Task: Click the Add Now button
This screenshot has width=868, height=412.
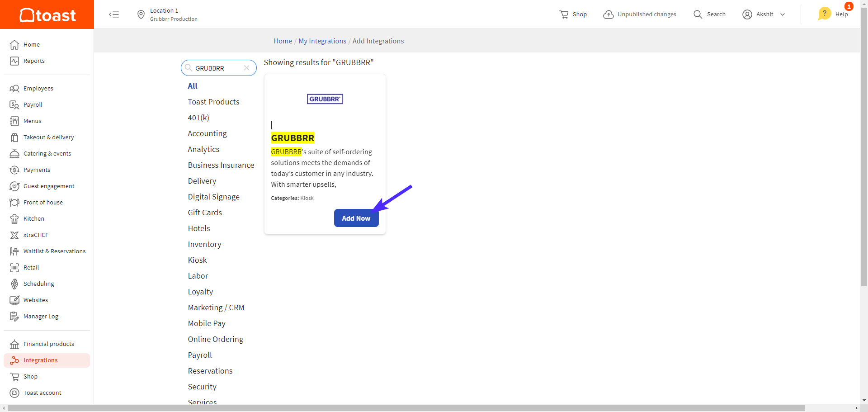Action: 356,218
